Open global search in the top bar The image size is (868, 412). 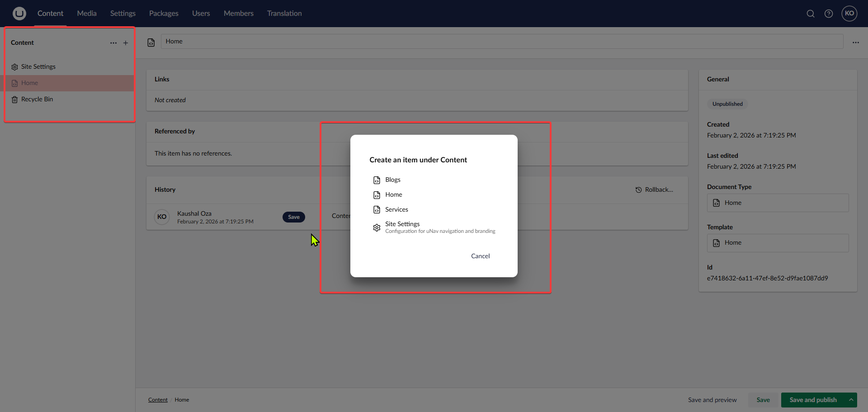coord(811,14)
